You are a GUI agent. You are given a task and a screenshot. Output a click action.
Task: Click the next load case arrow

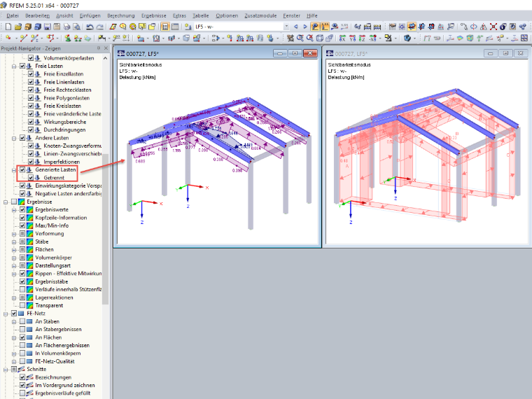coord(305,27)
